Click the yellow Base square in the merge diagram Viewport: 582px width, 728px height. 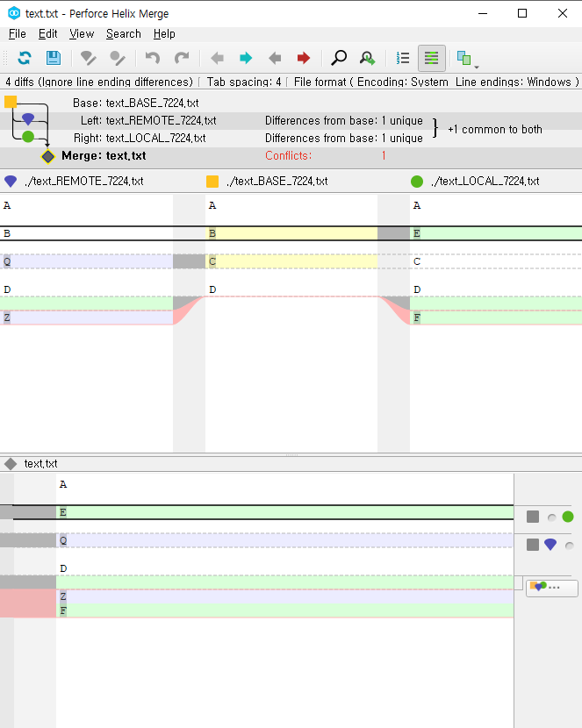[11, 102]
